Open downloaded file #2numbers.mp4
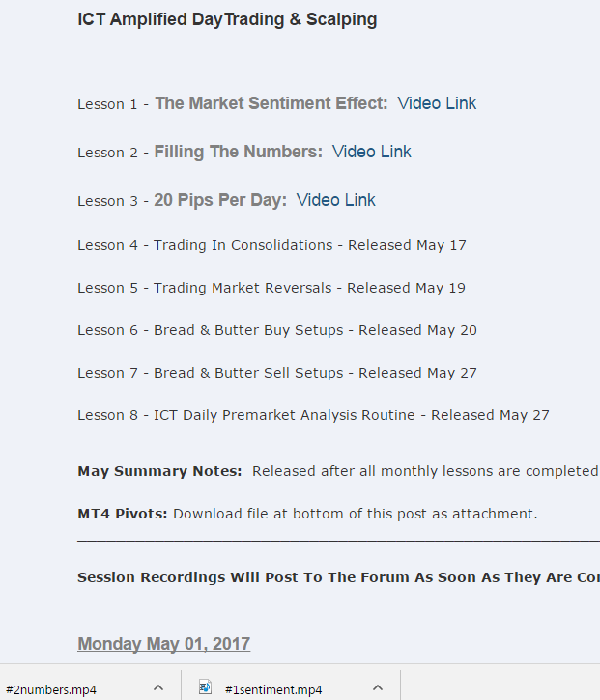This screenshot has height=700, width=600. point(51,689)
